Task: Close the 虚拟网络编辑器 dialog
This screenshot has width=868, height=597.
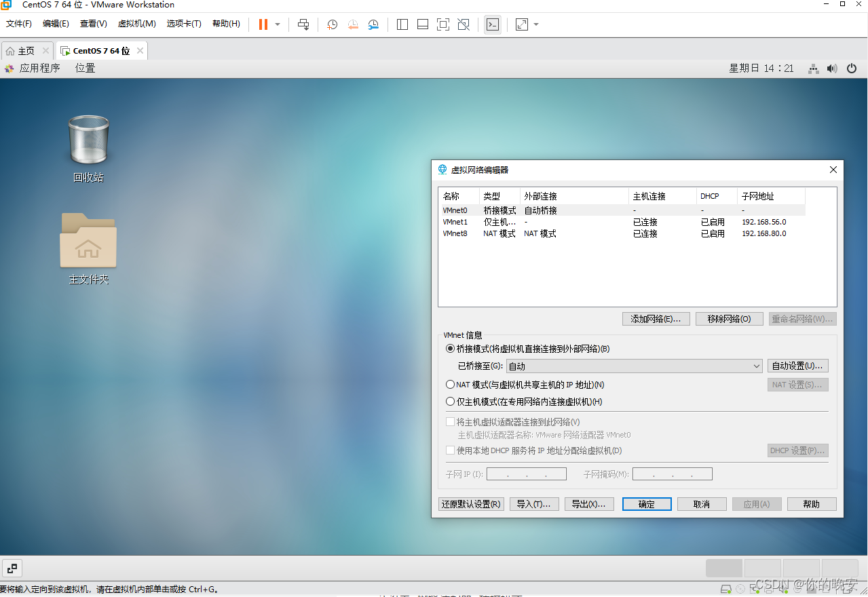Action: (x=833, y=170)
